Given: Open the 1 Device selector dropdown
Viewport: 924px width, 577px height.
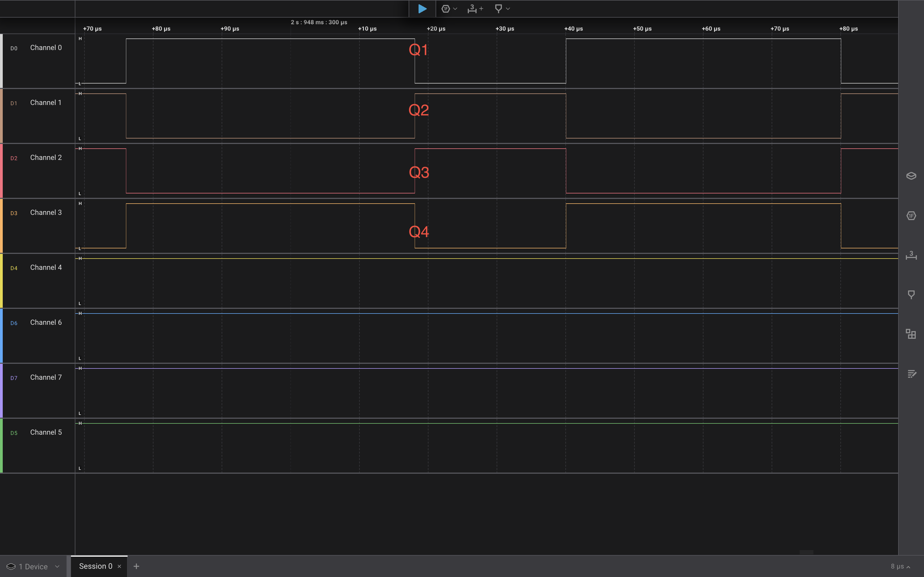Looking at the screenshot, I should [x=34, y=566].
